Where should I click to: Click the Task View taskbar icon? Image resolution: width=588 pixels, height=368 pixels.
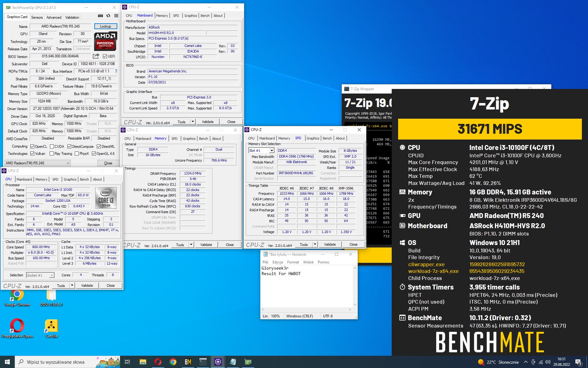coord(127,362)
